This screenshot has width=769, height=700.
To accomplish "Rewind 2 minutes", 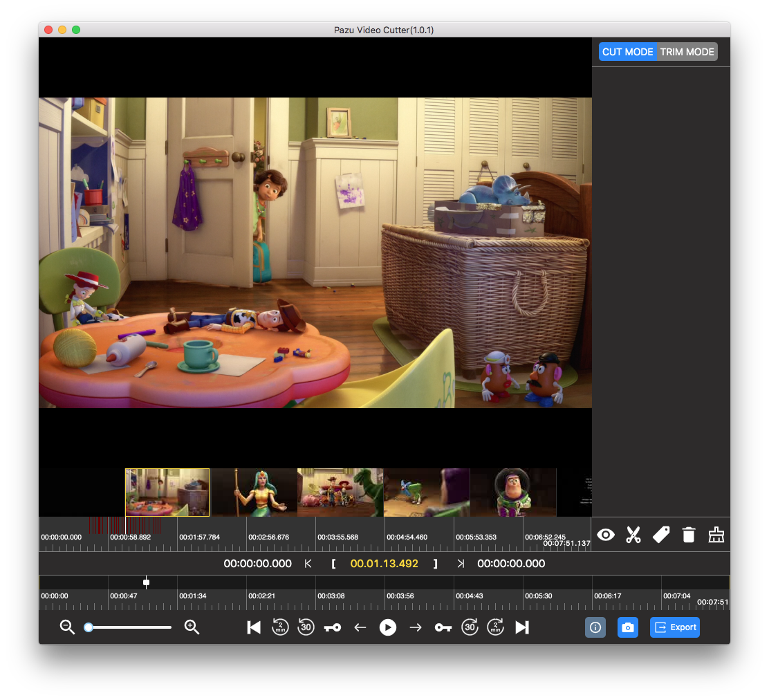I will (x=280, y=627).
